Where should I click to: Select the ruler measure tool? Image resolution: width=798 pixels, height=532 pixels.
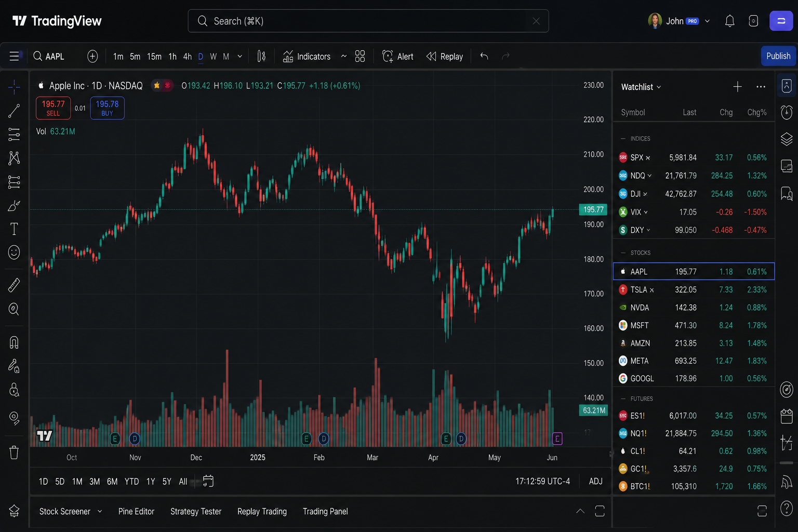pyautogui.click(x=14, y=285)
